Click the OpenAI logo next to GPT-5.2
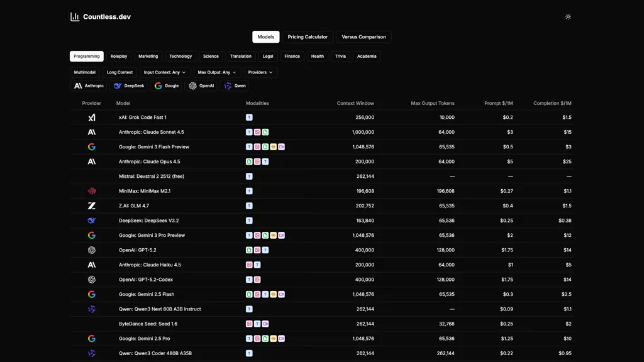Image resolution: width=644 pixels, height=362 pixels. (x=92, y=250)
